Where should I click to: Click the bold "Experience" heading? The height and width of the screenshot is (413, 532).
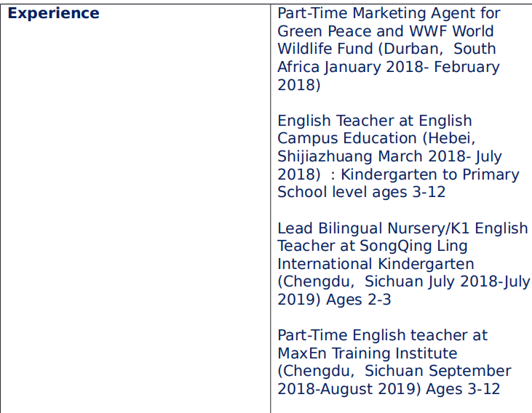pyautogui.click(x=53, y=14)
